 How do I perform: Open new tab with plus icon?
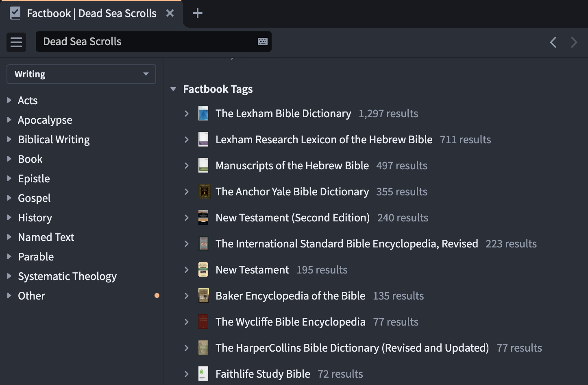coord(198,13)
